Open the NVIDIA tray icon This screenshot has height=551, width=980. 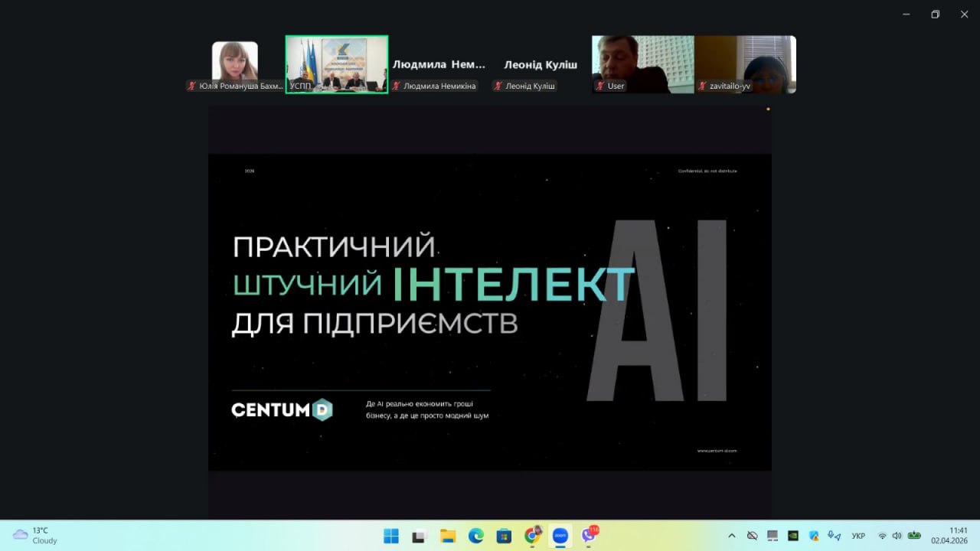pos(793,536)
